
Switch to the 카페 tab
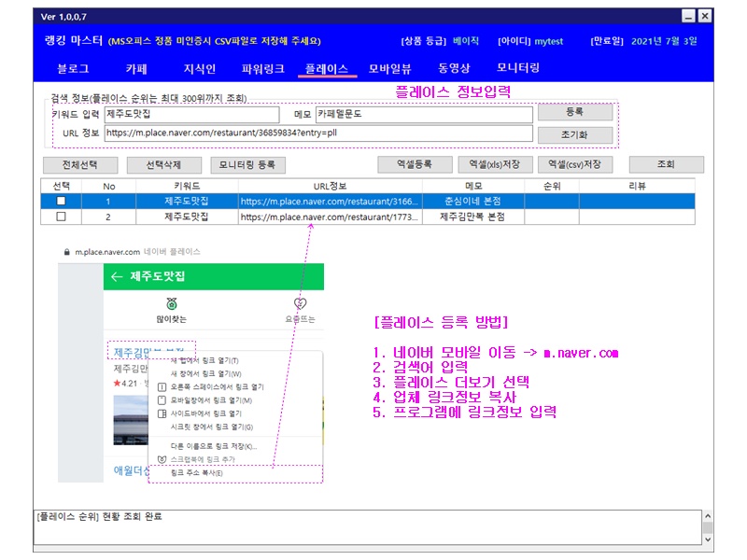(136, 69)
